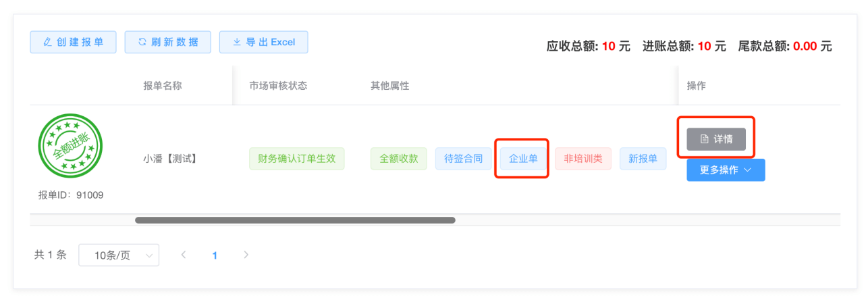Click the 市场审核状态 column header

(x=278, y=86)
